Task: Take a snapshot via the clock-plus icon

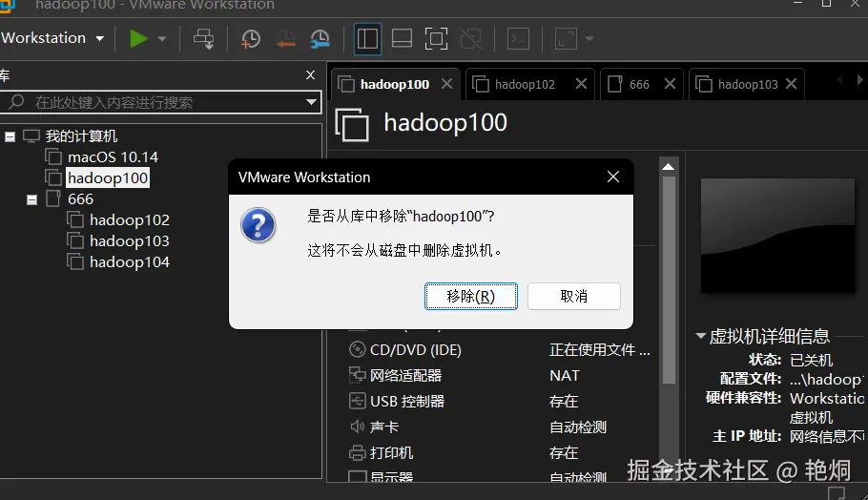Action: (x=251, y=39)
